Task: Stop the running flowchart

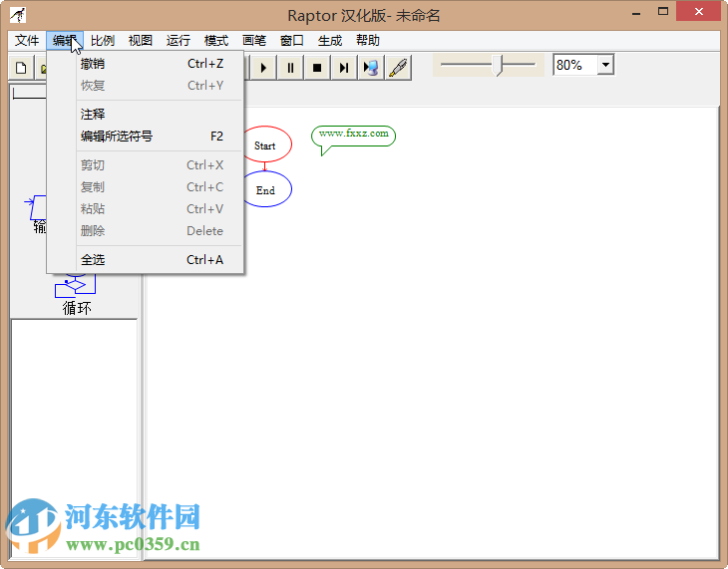Action: coord(317,68)
